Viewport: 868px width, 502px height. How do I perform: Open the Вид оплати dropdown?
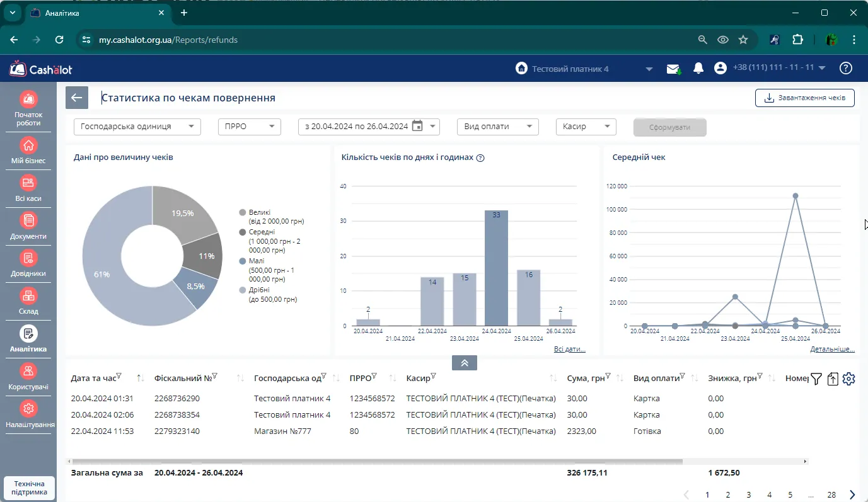click(498, 127)
